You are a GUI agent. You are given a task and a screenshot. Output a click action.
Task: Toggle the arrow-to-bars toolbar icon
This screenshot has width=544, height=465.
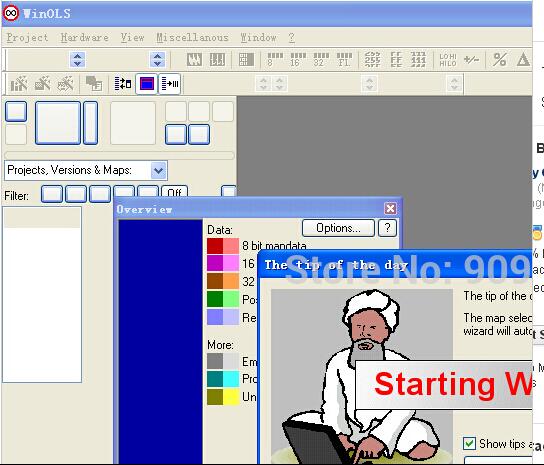tap(170, 84)
